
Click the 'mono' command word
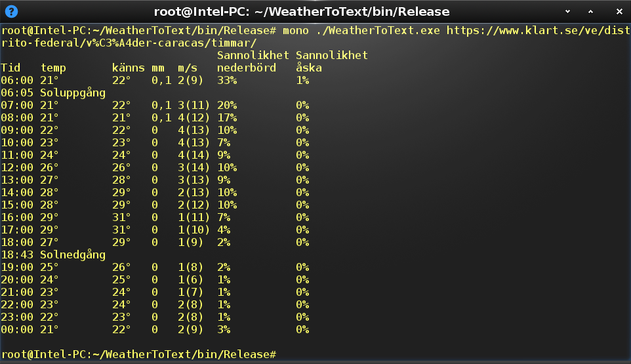click(x=295, y=31)
